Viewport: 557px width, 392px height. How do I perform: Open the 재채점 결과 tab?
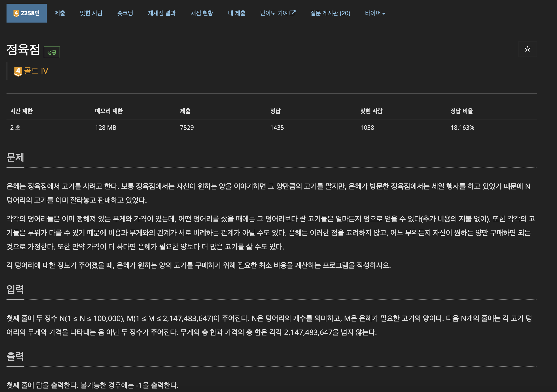tap(161, 13)
